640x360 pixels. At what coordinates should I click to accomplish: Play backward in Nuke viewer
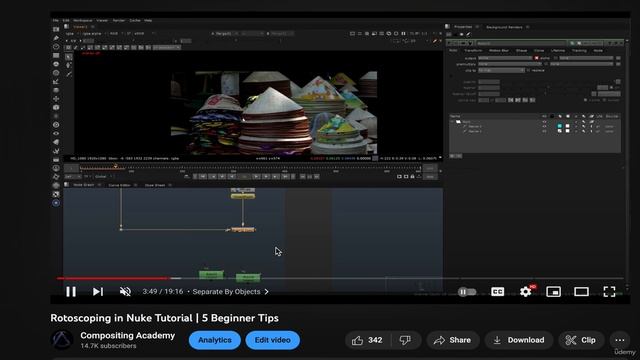(x=232, y=177)
